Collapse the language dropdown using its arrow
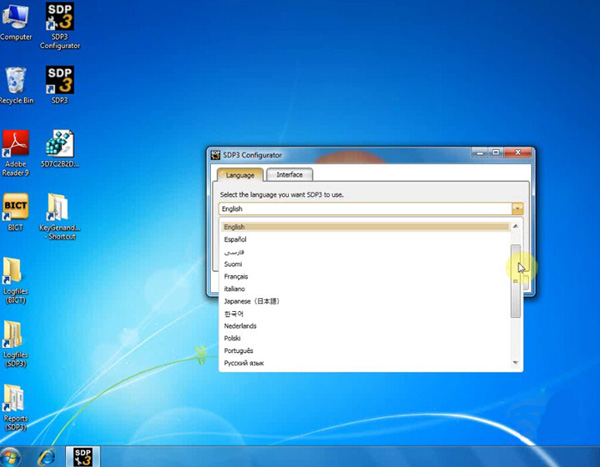This screenshot has width=600, height=467. coord(517,209)
